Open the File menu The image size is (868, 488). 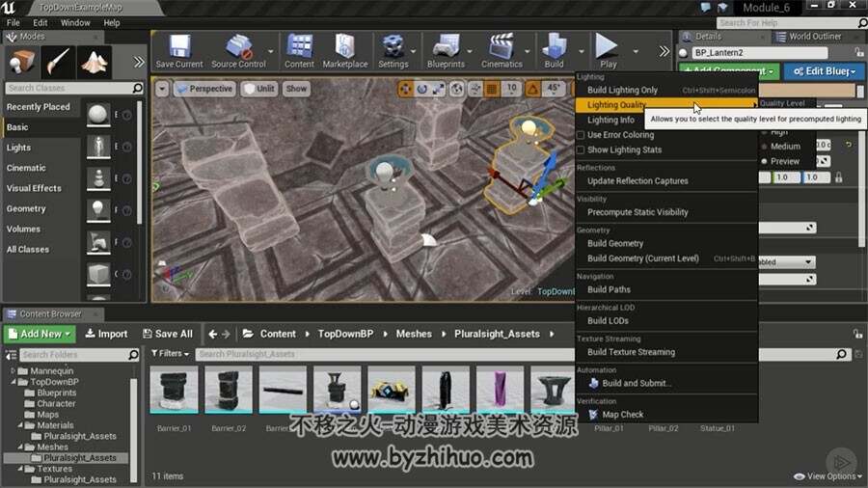point(14,23)
